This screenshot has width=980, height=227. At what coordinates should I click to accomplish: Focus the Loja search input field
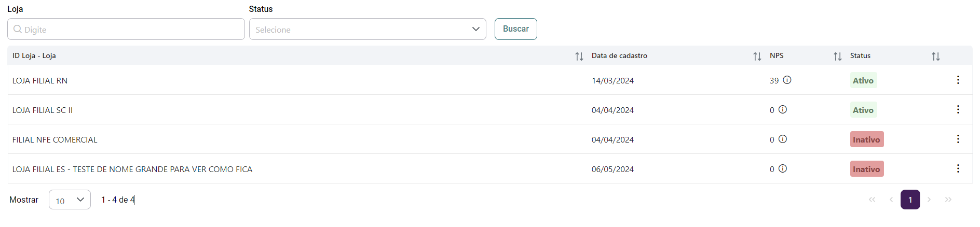pos(126,29)
